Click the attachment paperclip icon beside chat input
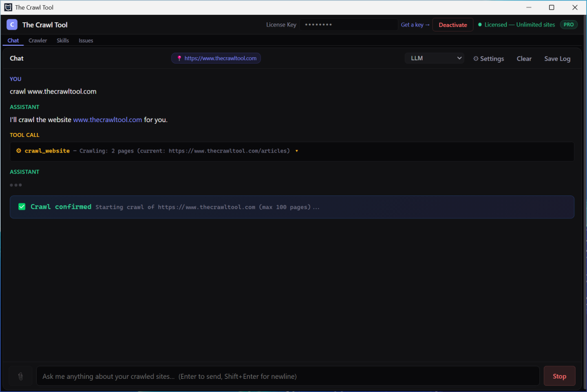Image resolution: width=587 pixels, height=392 pixels. point(21,377)
